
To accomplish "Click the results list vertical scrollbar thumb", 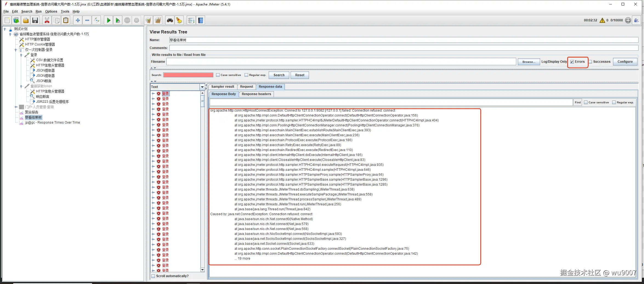I will click(x=203, y=101).
